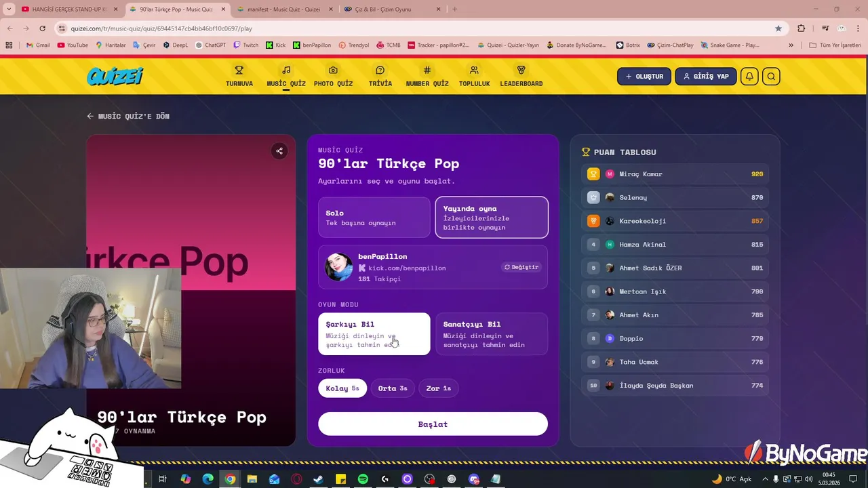868x488 pixels.
Task: Open the Topluluk community page
Action: [474, 76]
